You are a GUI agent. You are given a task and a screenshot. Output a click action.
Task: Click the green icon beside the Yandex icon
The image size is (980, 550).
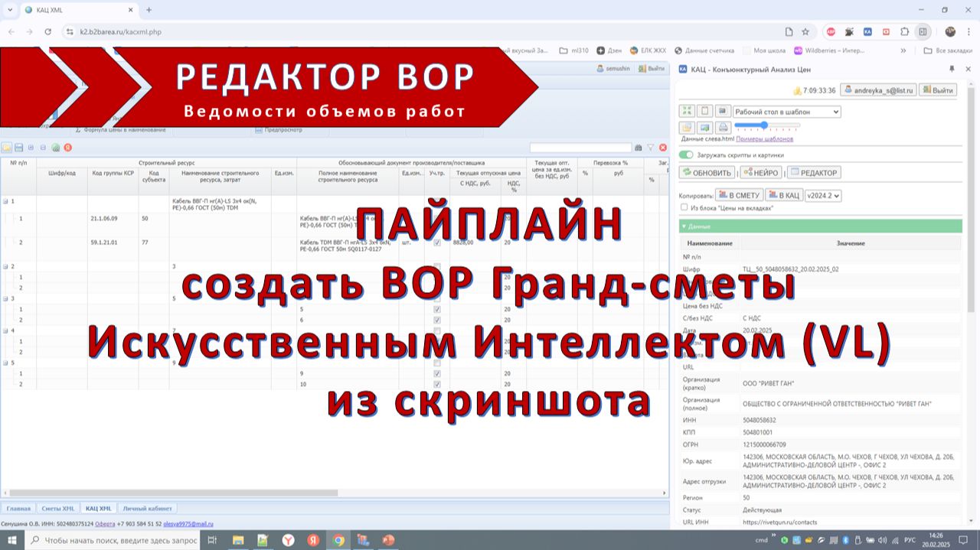(x=56, y=148)
